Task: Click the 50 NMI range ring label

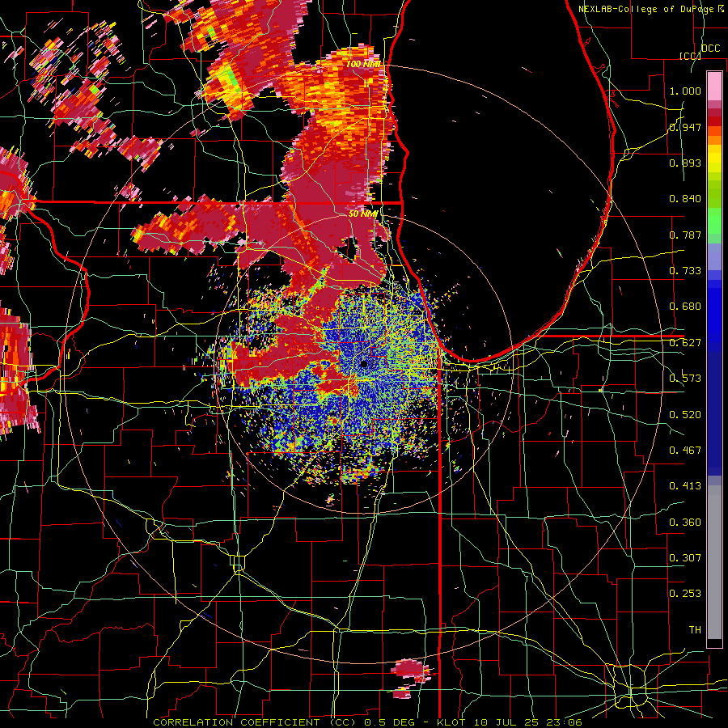Action: [x=363, y=214]
